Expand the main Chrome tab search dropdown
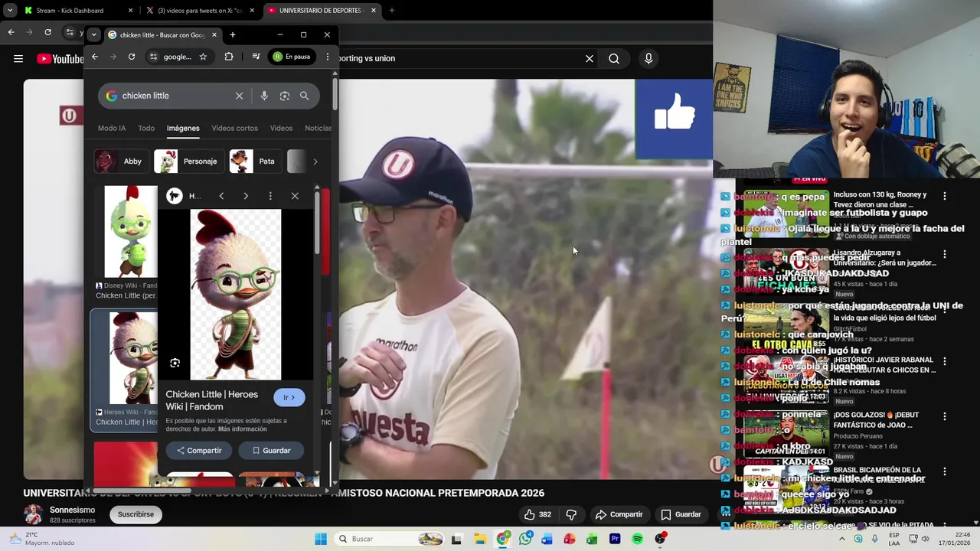980x551 pixels. 10,11
